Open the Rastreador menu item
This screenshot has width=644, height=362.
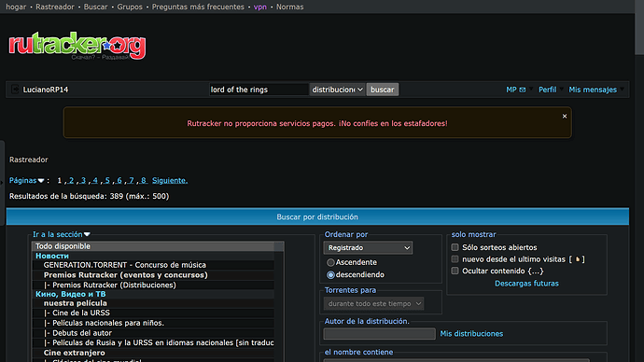(55, 7)
